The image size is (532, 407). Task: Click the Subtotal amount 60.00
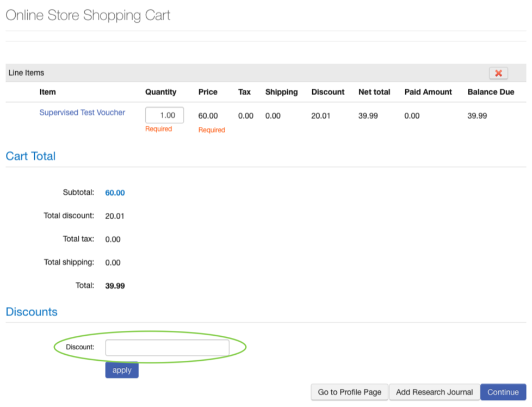pyautogui.click(x=115, y=193)
